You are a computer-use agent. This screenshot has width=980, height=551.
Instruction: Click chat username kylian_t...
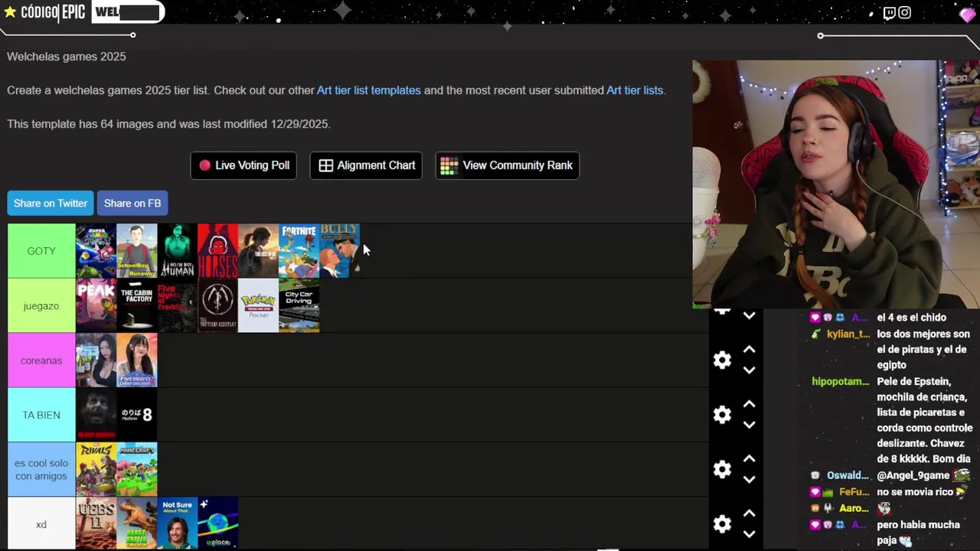(x=848, y=334)
